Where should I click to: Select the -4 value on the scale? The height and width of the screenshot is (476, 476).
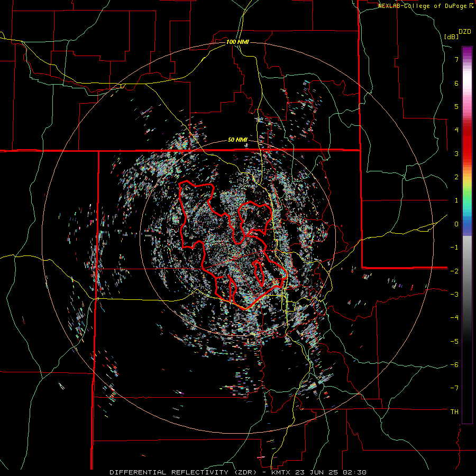click(454, 318)
